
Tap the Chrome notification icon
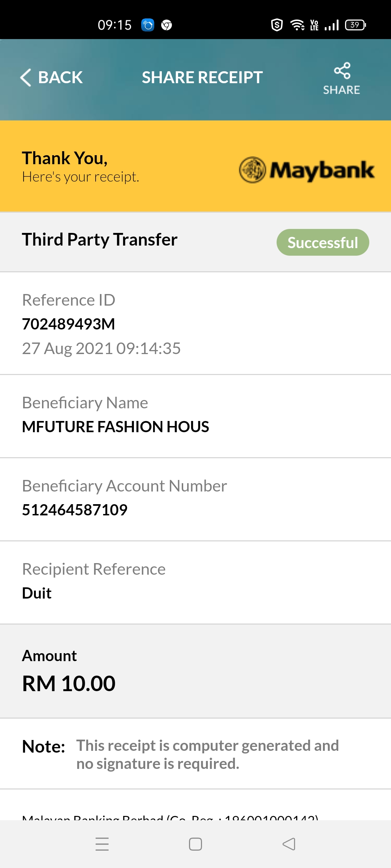(x=167, y=25)
